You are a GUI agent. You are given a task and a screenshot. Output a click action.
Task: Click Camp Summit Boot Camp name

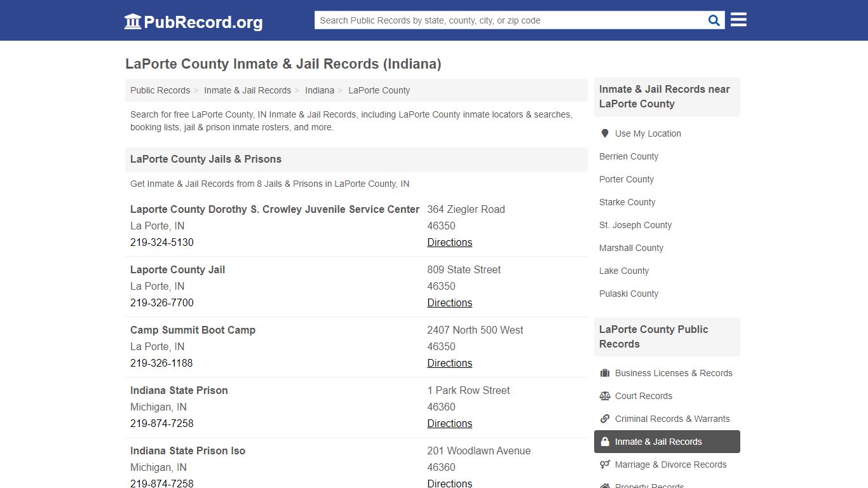click(x=193, y=330)
